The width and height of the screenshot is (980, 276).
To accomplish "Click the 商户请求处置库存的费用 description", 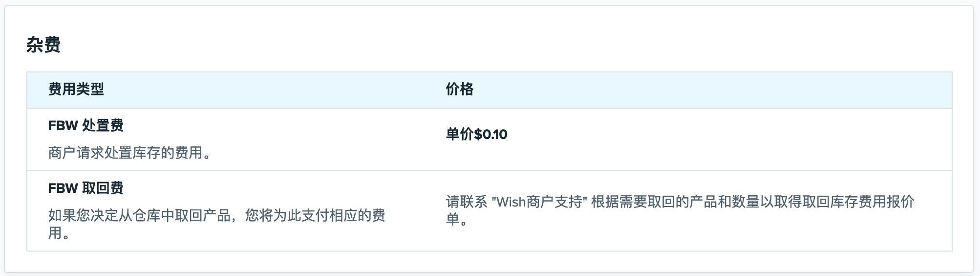I will pos(129,153).
